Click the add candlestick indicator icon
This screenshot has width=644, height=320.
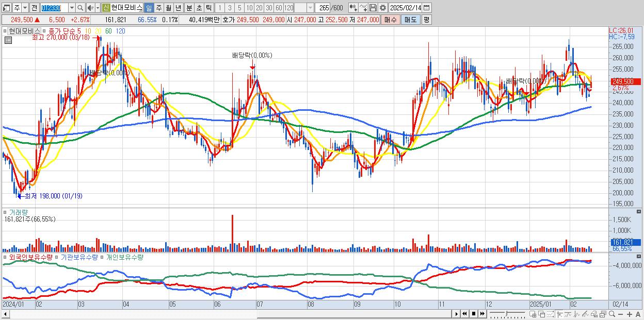tap(353, 8)
